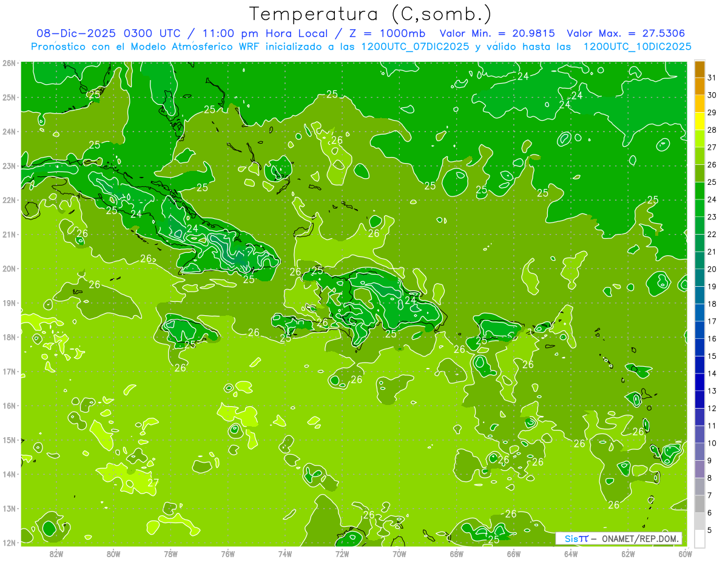Click the 27 contour label on the map
Viewport: 728px width, 562px height.
pos(153,483)
